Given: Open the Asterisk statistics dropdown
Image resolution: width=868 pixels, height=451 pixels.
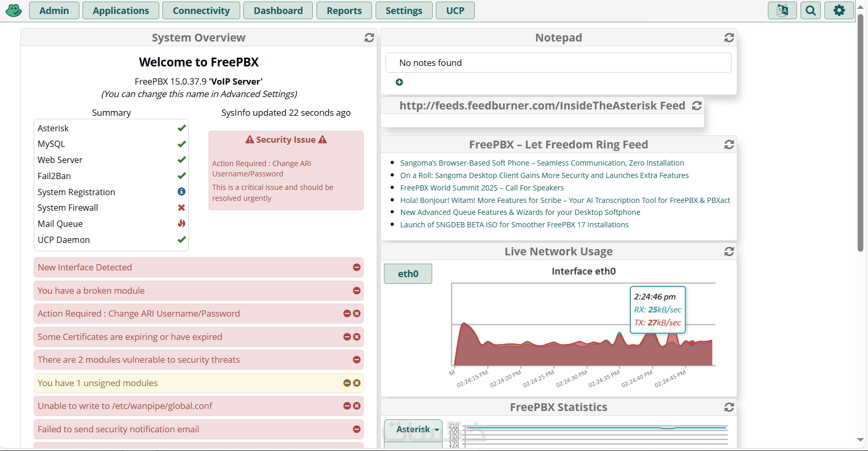Looking at the screenshot, I should click(413, 429).
